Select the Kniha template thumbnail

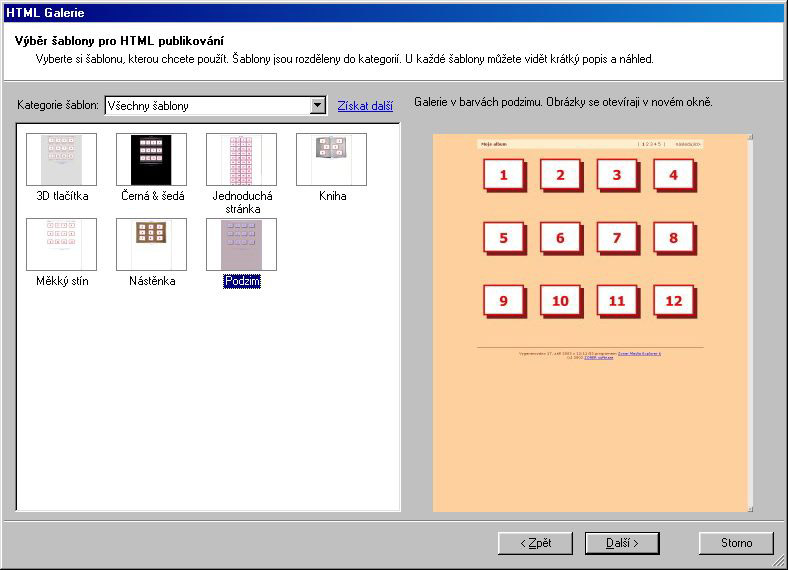[331, 159]
